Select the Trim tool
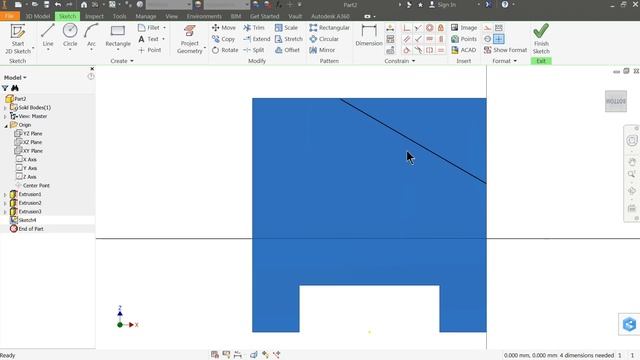The height and width of the screenshot is (360, 640). 254,27
